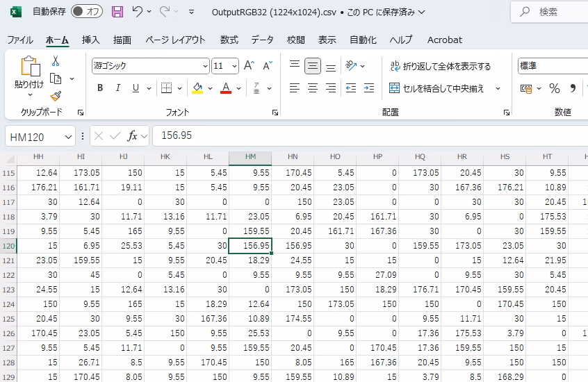The height and width of the screenshot is (382, 588).
Task: Increase the cell indent
Action: pos(369,88)
